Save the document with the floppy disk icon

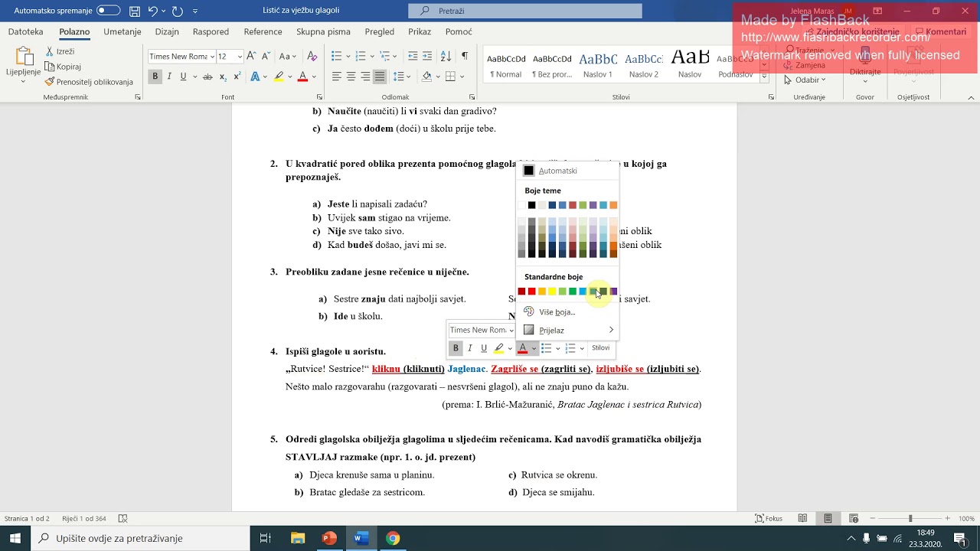coord(135,11)
